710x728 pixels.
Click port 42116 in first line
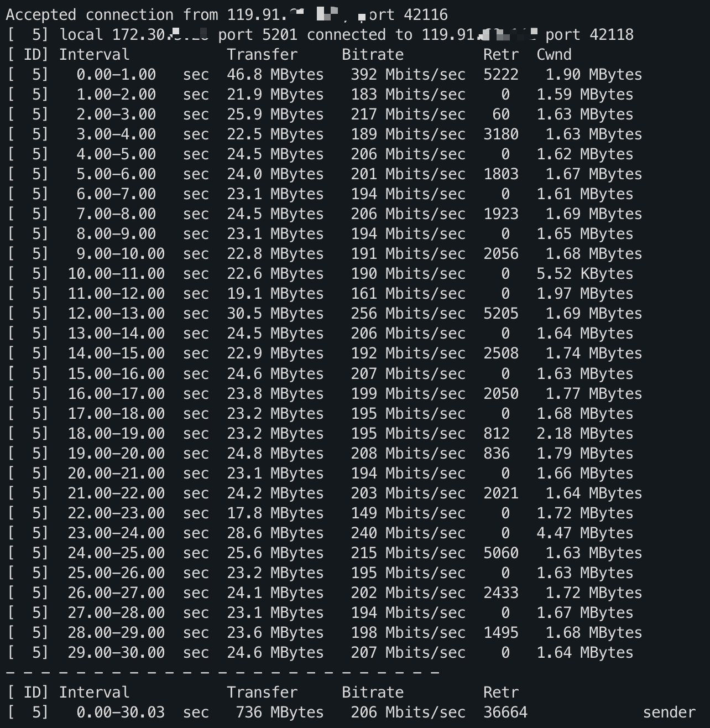point(404,15)
